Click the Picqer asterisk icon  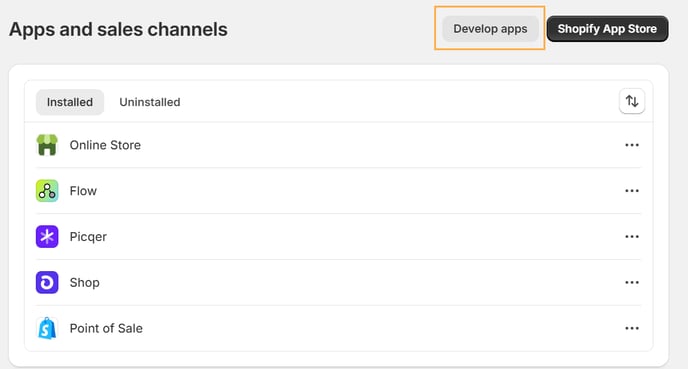point(47,236)
